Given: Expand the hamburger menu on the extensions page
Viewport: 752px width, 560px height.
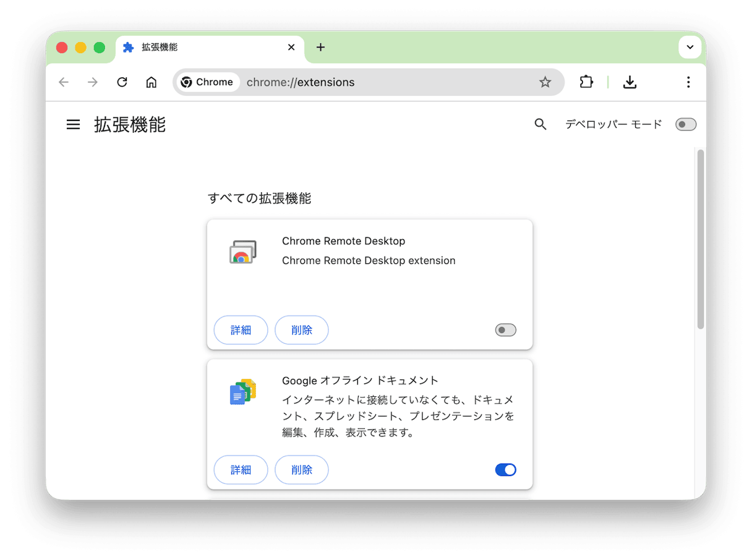Looking at the screenshot, I should click(x=73, y=124).
